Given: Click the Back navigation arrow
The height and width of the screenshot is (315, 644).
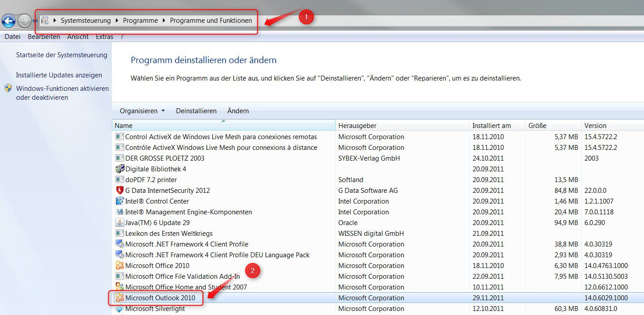Looking at the screenshot, I should pyautogui.click(x=8, y=21).
